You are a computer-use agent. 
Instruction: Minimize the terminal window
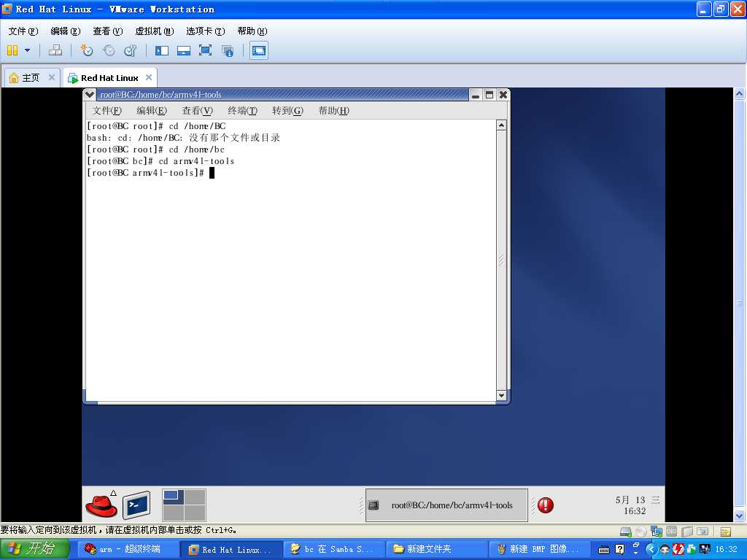[476, 95]
